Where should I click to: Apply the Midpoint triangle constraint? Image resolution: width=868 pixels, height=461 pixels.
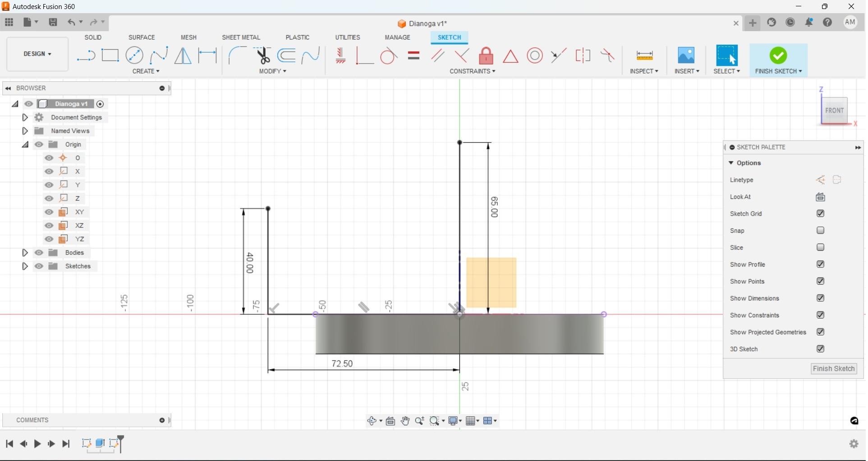point(510,56)
